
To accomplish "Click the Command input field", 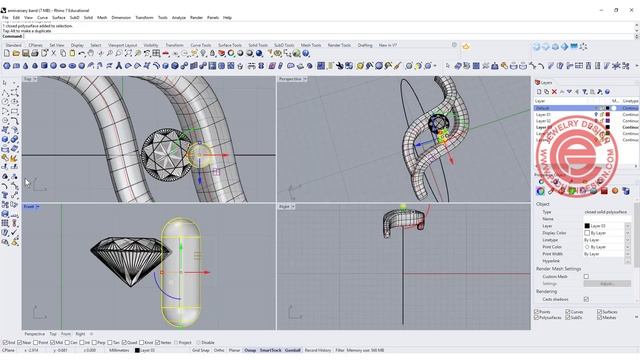I will tap(328, 36).
